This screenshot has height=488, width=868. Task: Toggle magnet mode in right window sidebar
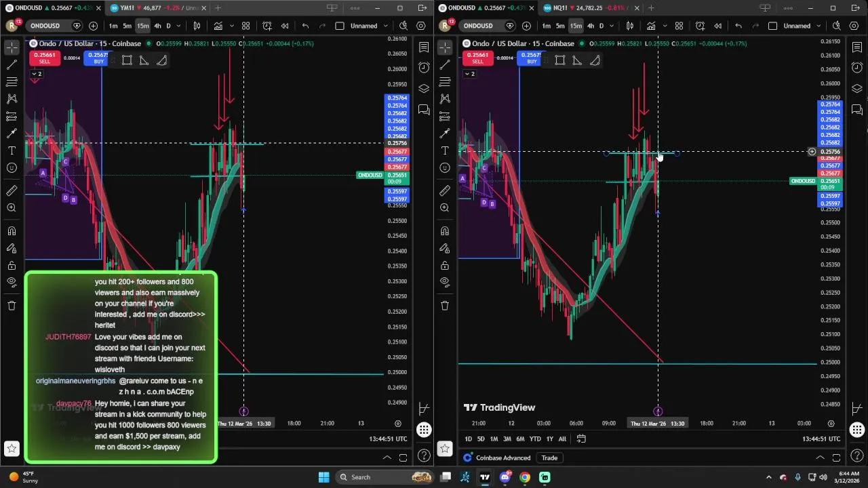coord(445,231)
